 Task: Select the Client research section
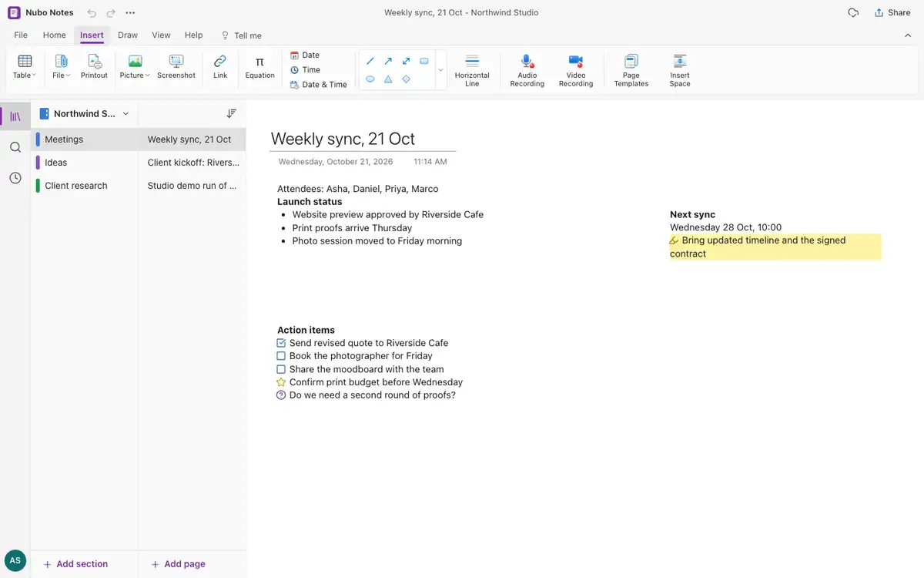click(85, 186)
